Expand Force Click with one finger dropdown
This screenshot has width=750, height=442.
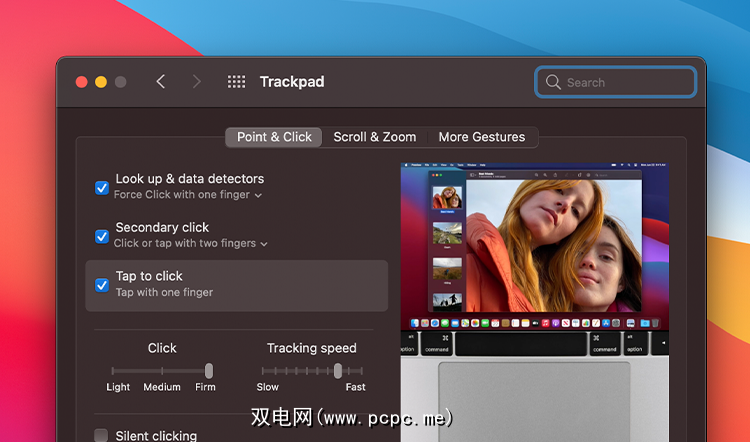188,195
